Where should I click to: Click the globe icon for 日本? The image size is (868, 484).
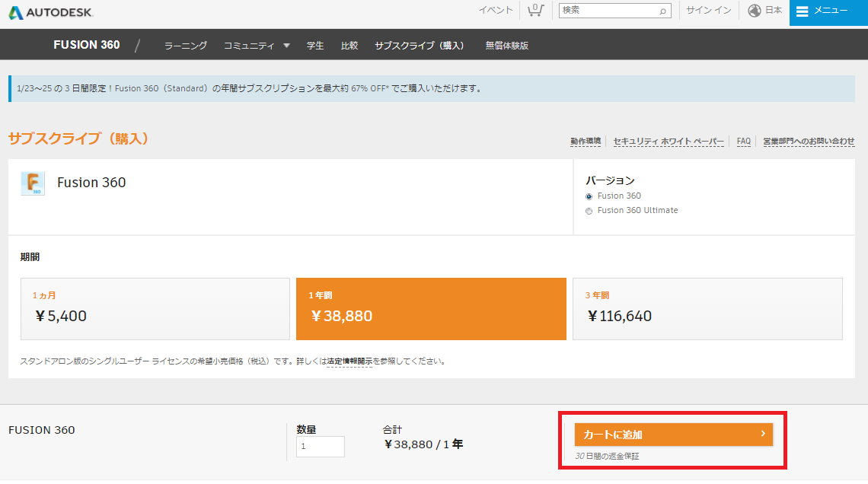(754, 11)
